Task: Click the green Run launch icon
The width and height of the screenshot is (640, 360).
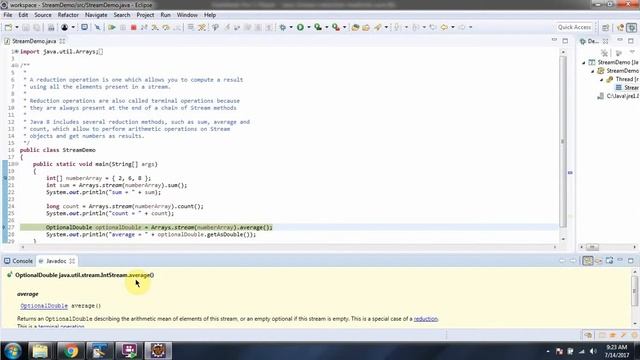Action: 300,27
